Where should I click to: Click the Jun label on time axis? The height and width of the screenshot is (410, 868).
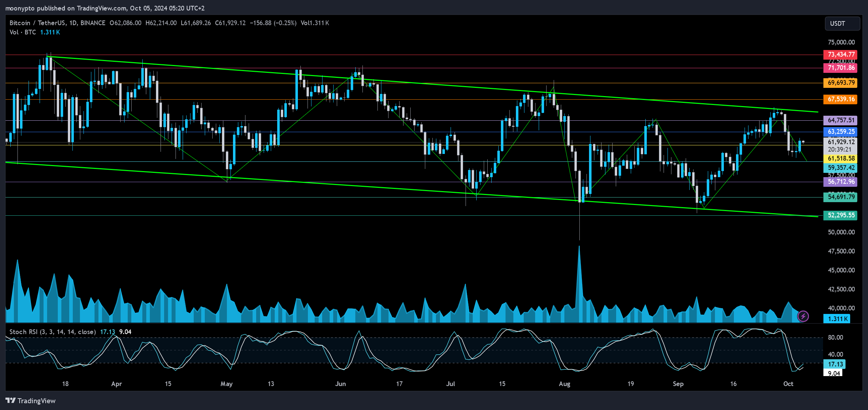click(341, 384)
